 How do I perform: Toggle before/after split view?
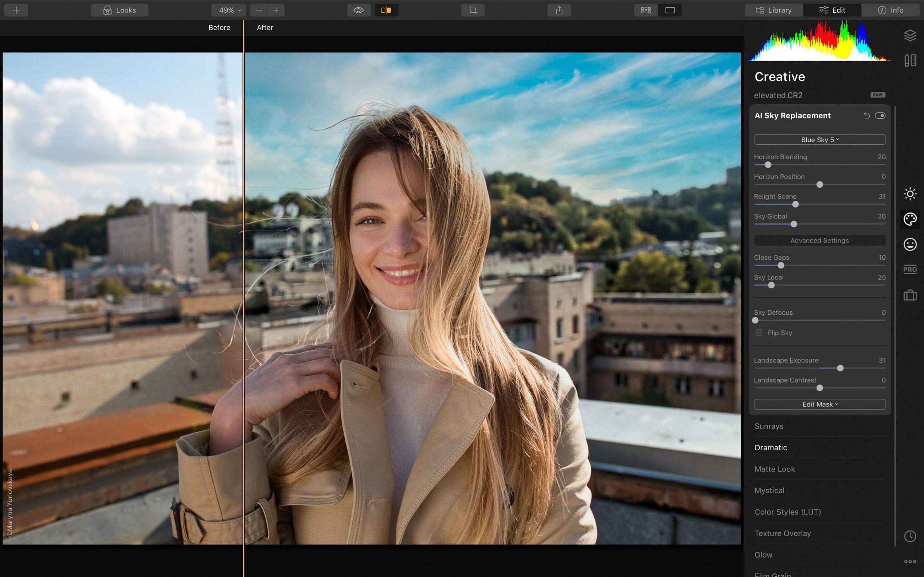[385, 10]
